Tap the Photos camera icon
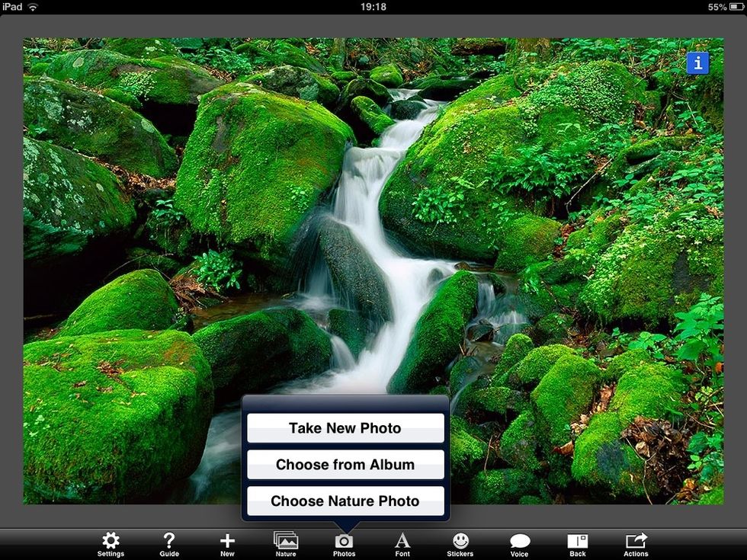Screen dimensions: 747x560 click(x=344, y=542)
